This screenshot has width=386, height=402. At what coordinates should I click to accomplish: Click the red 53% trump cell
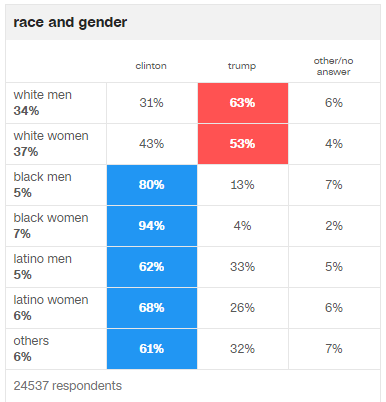click(243, 144)
